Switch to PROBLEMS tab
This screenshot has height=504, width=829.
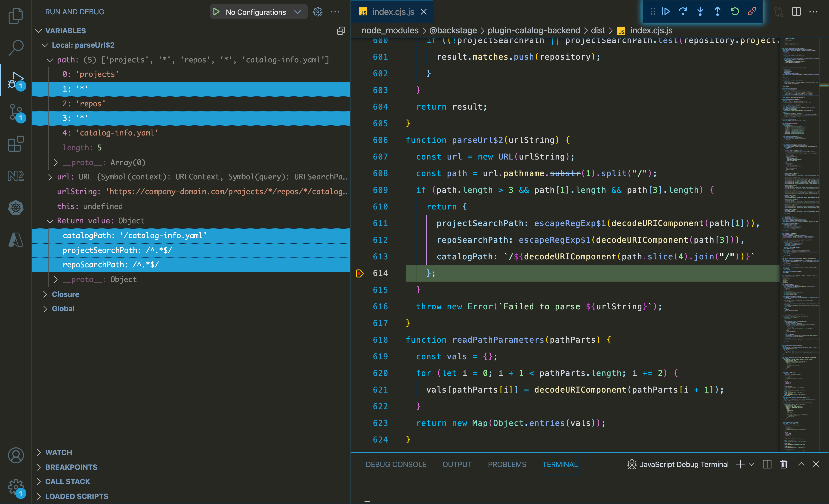(x=507, y=464)
